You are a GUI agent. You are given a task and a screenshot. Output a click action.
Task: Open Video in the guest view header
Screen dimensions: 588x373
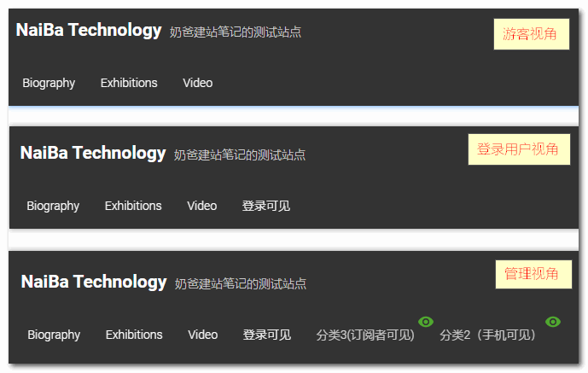198,83
